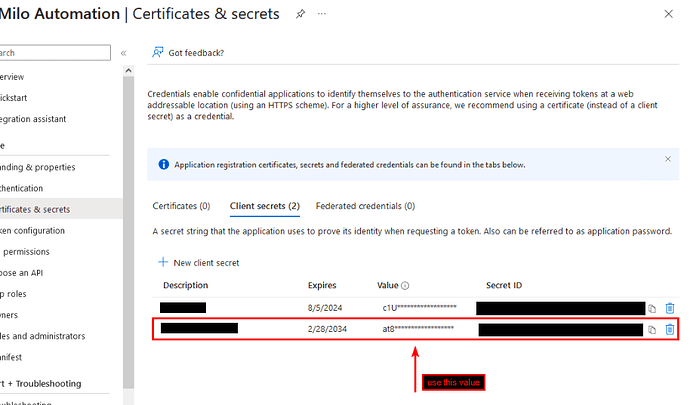Click the sidebar scroll up arrow
Image resolution: width=690 pixels, height=405 pixels.
point(128,70)
